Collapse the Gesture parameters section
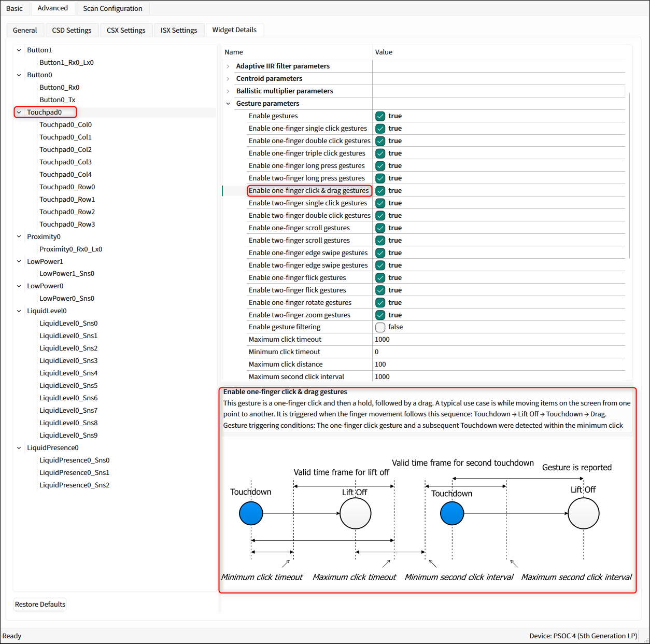This screenshot has height=644, width=650. [x=228, y=104]
